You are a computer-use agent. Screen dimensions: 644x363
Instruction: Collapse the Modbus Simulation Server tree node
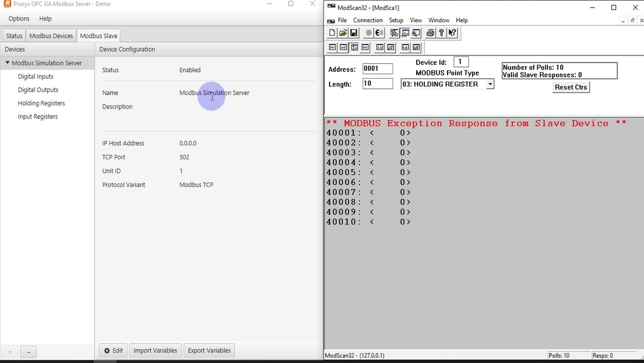(x=8, y=63)
